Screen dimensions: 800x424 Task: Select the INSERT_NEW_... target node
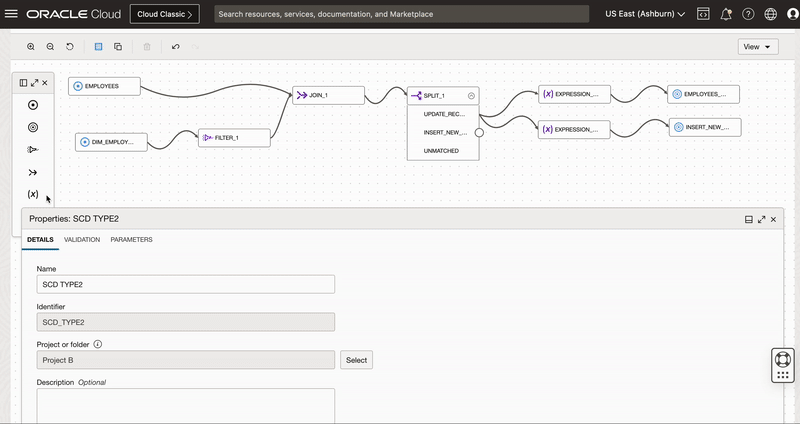pyautogui.click(x=705, y=128)
